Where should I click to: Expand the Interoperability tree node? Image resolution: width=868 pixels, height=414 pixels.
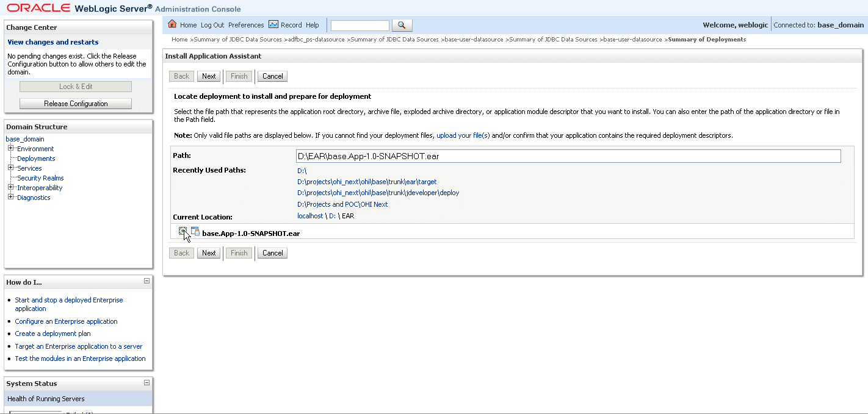(x=10, y=187)
